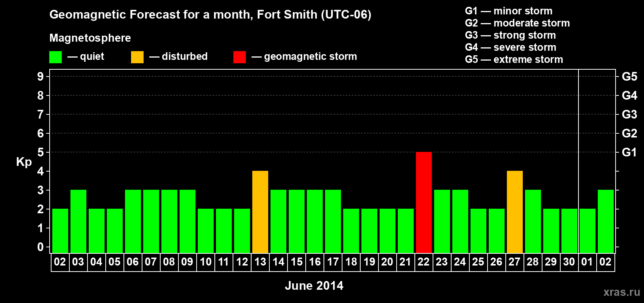
Task: Select the green bar for June 03
Action: tap(78, 221)
